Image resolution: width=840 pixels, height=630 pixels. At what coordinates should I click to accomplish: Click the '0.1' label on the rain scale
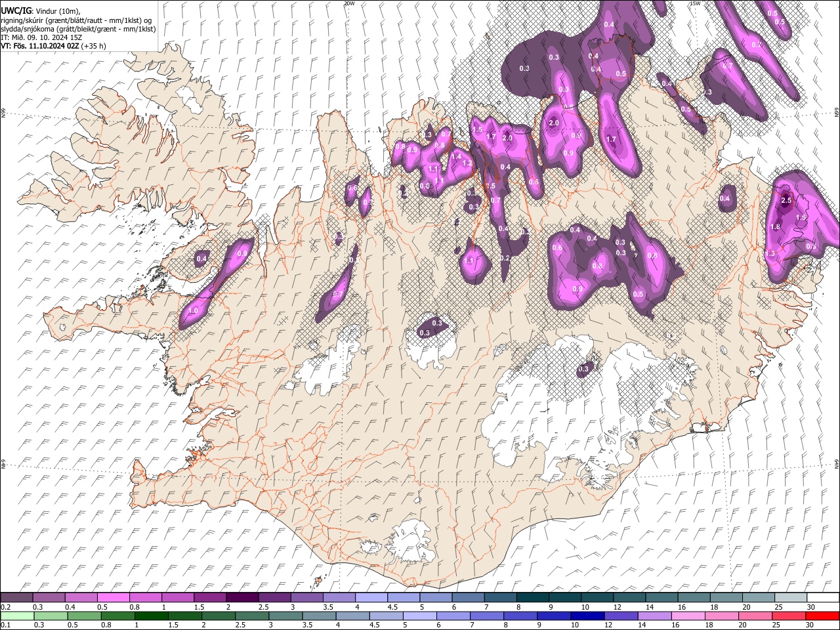pyautogui.click(x=5, y=625)
